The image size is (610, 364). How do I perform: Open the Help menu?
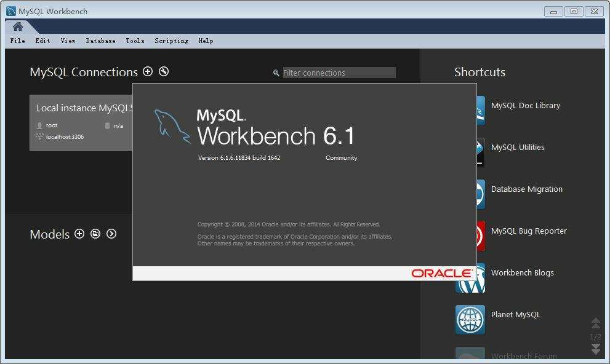point(206,41)
